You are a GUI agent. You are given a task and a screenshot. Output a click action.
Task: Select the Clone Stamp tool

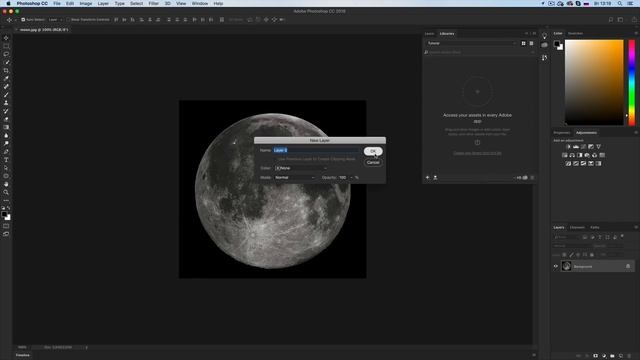(6, 103)
